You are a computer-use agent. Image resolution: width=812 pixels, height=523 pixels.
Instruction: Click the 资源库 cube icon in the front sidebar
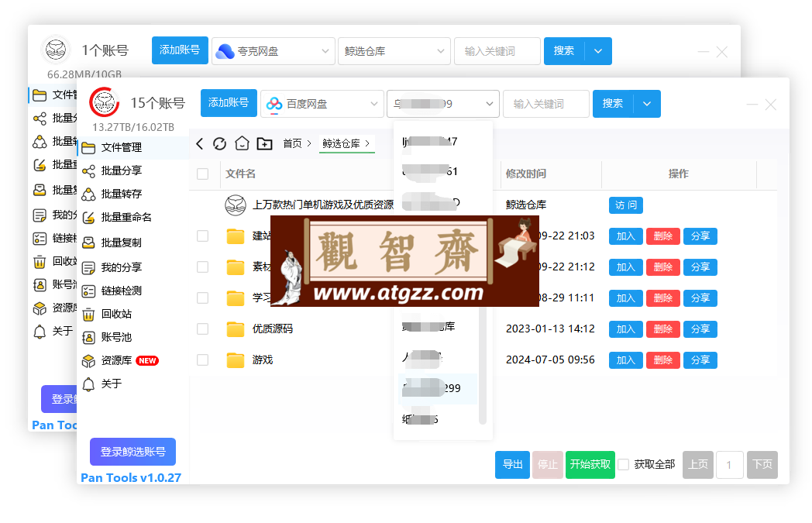[x=88, y=361]
